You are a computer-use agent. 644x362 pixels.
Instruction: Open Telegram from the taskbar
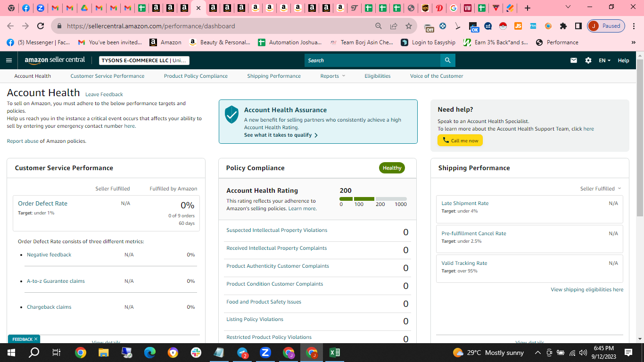242,353
